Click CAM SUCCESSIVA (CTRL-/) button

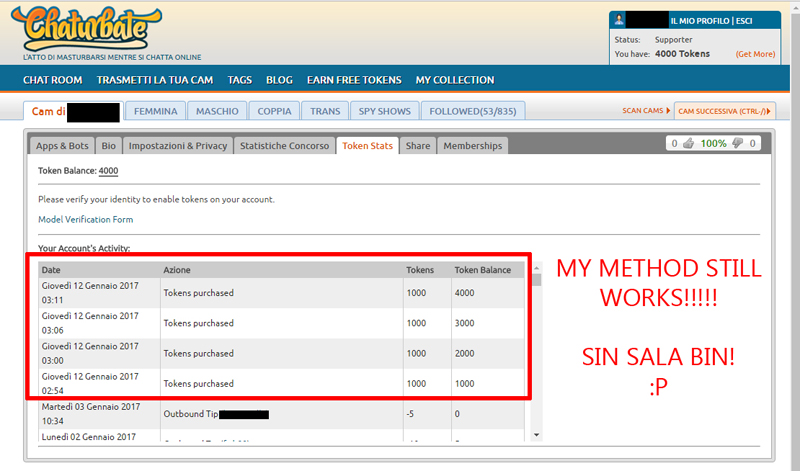[x=724, y=111]
